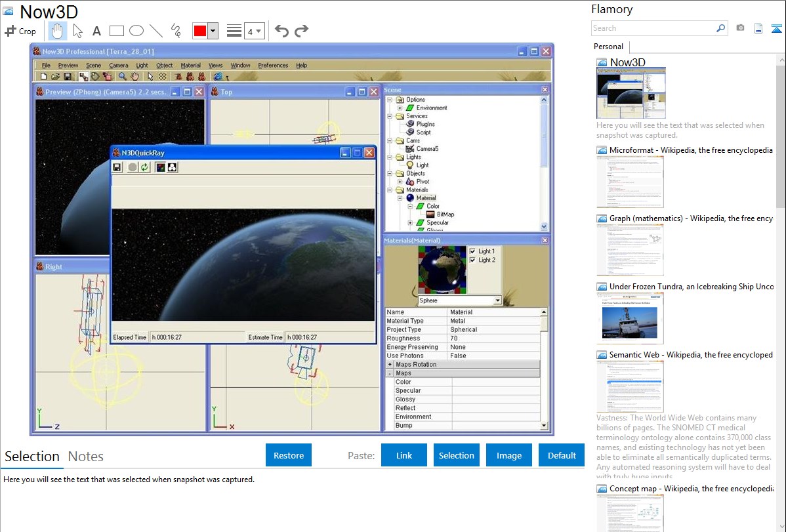
Task: Click the Link paste button
Action: pos(404,455)
